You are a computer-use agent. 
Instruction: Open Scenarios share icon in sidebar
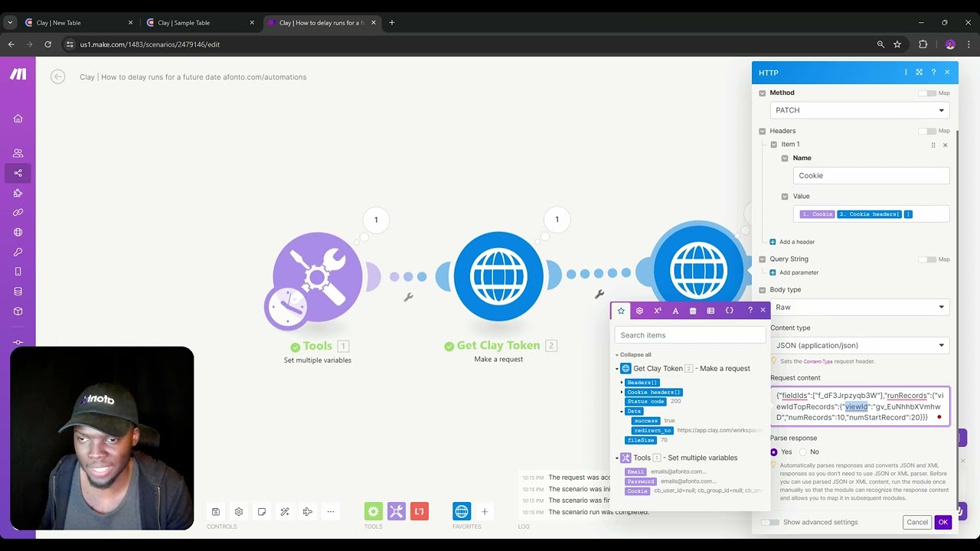(x=18, y=173)
